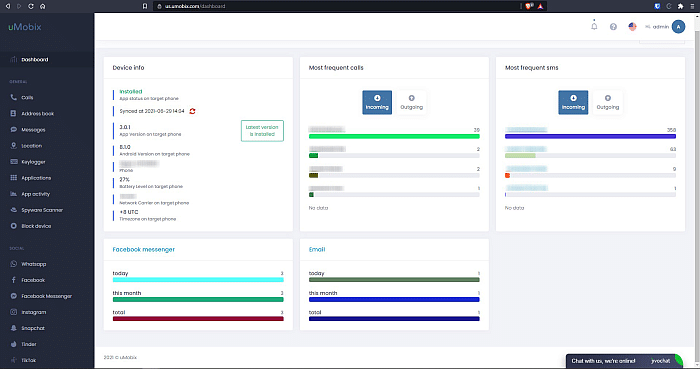The height and width of the screenshot is (369, 700).
Task: Click the Installed status text
Action: click(x=131, y=91)
